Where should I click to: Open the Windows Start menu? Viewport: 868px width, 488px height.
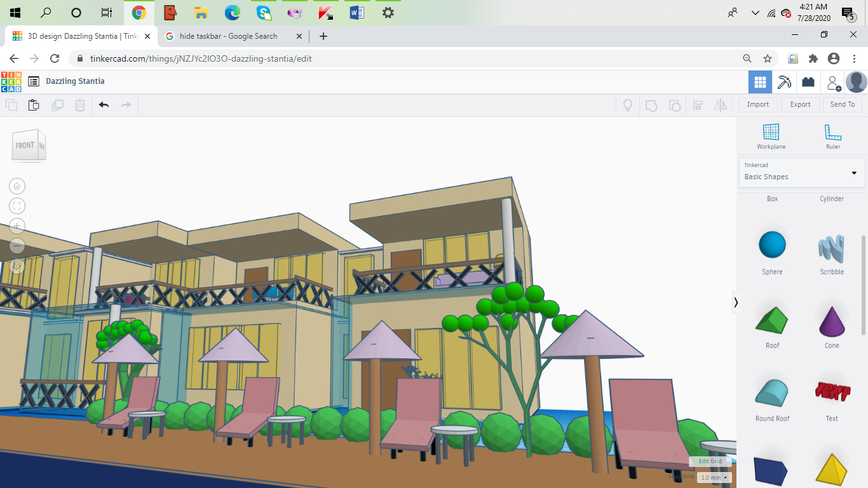(15, 13)
